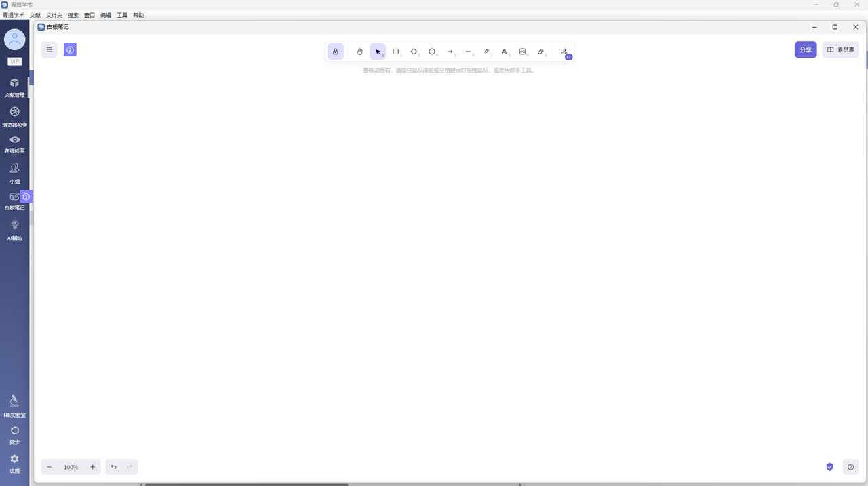Toggle the lock tool in whiteboard toolbar

point(335,52)
